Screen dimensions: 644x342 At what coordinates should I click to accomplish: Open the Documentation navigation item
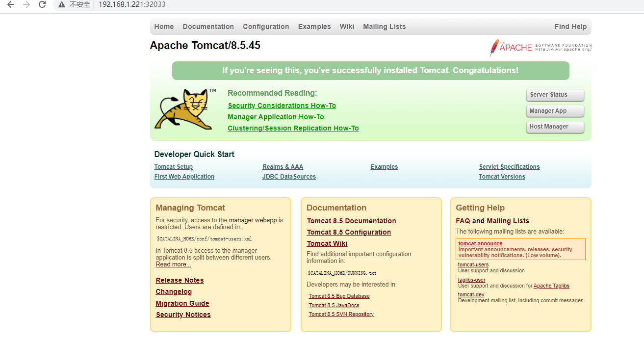pos(208,26)
